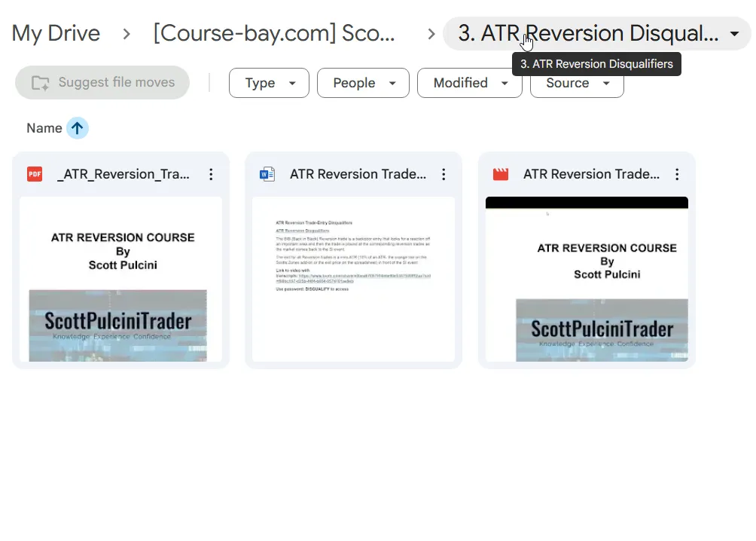Open more actions for _ATR_Reversion_Tra... PDF
The image size is (756, 541).
(x=211, y=174)
